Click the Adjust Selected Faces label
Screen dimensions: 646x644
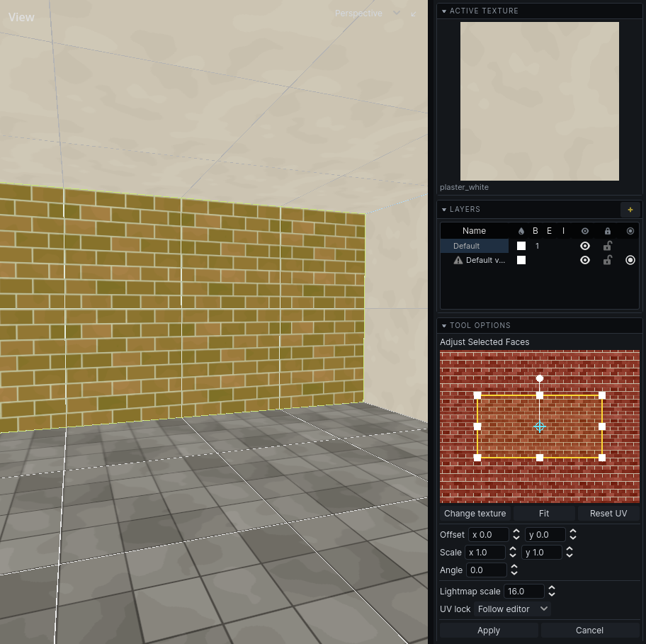click(484, 342)
